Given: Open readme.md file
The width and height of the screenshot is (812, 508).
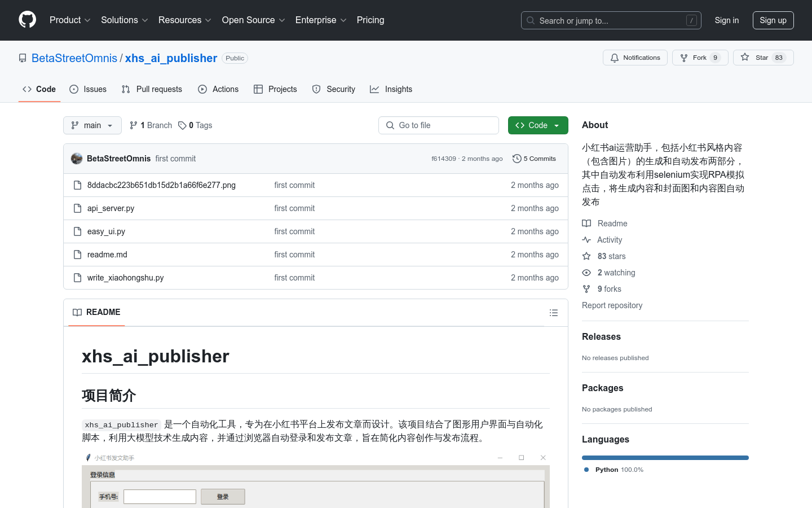Looking at the screenshot, I should (x=107, y=255).
